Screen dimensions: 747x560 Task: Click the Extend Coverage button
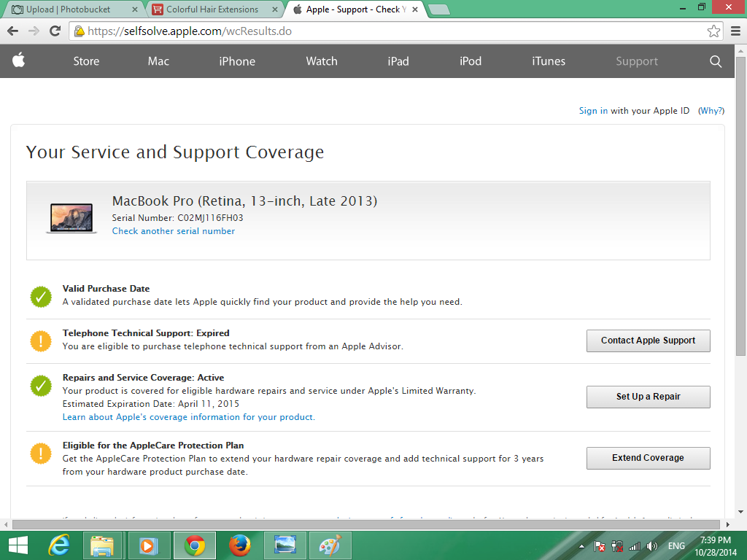[648, 458]
